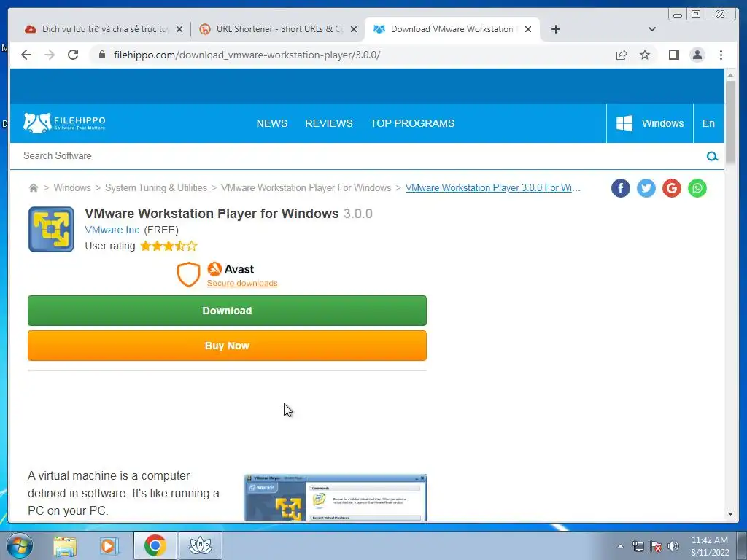The width and height of the screenshot is (747, 560).
Task: Click the network tray icon
Action: coord(638,546)
